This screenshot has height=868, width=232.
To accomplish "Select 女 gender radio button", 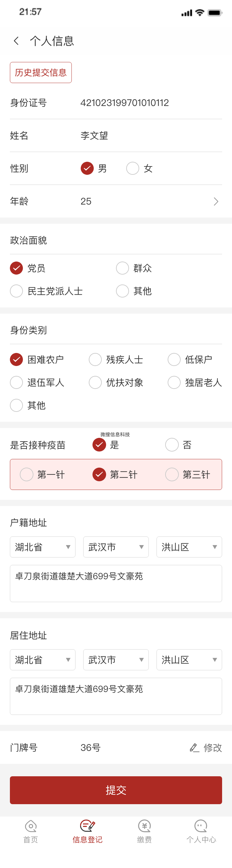I will 132,168.
